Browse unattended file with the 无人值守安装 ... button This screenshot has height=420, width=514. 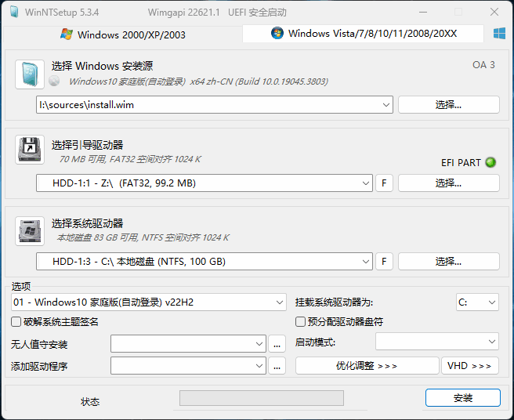[x=277, y=344]
